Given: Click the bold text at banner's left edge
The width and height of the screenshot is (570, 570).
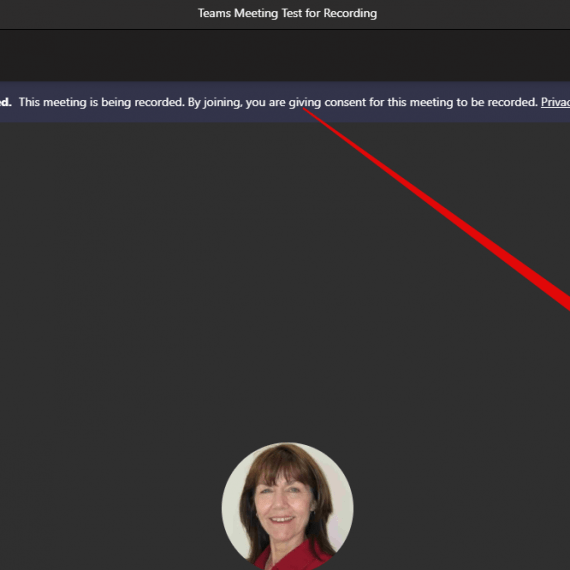Looking at the screenshot, I should click(x=6, y=102).
